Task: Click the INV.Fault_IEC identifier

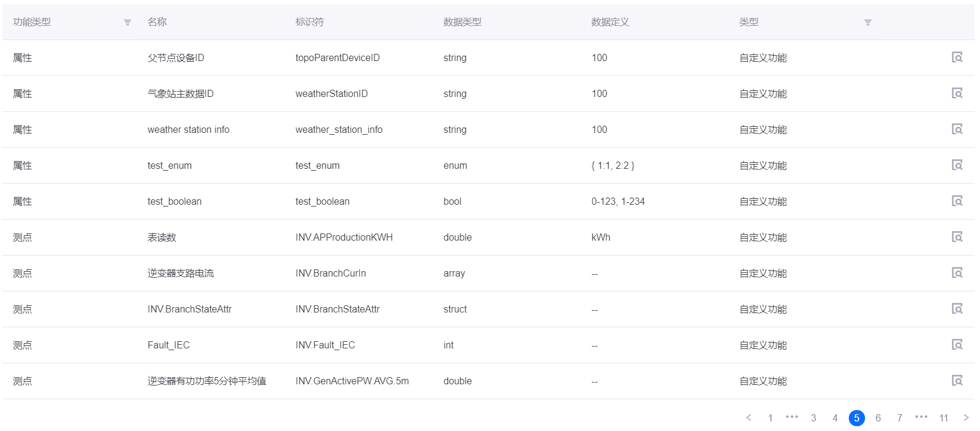Action: tap(325, 345)
